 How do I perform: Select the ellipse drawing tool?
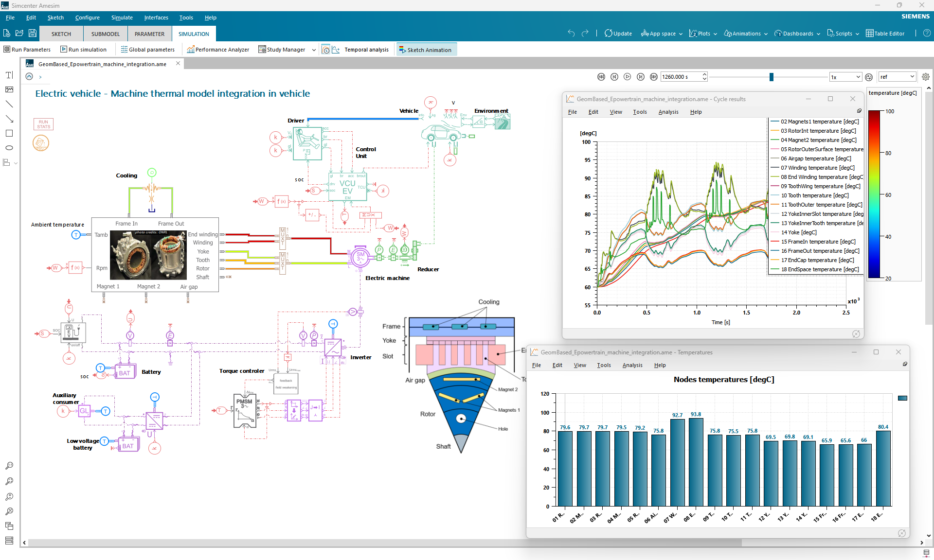9,148
